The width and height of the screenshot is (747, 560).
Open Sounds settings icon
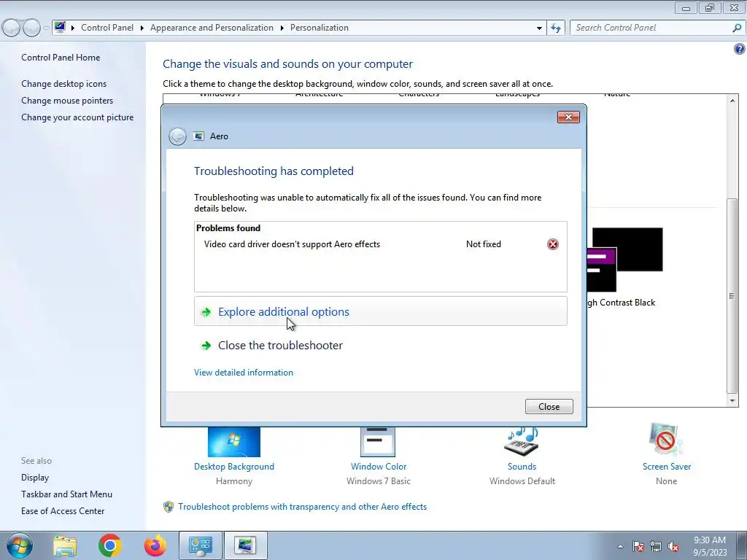point(522,441)
